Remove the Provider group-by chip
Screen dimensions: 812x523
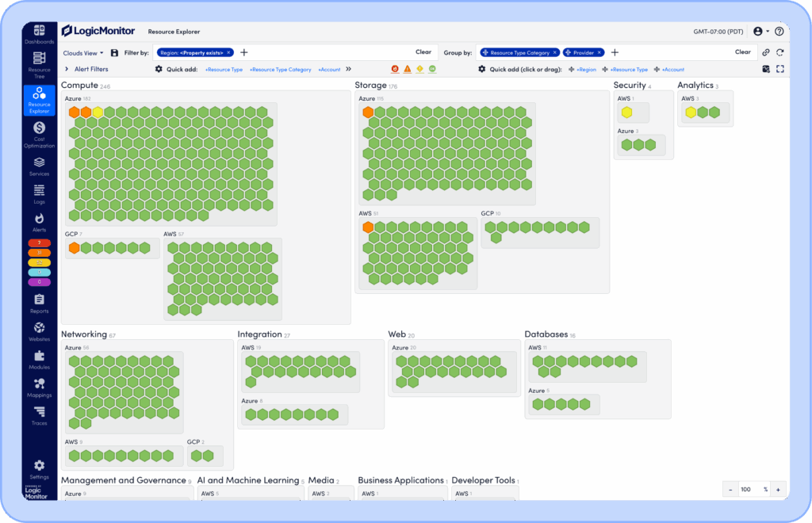coord(599,52)
